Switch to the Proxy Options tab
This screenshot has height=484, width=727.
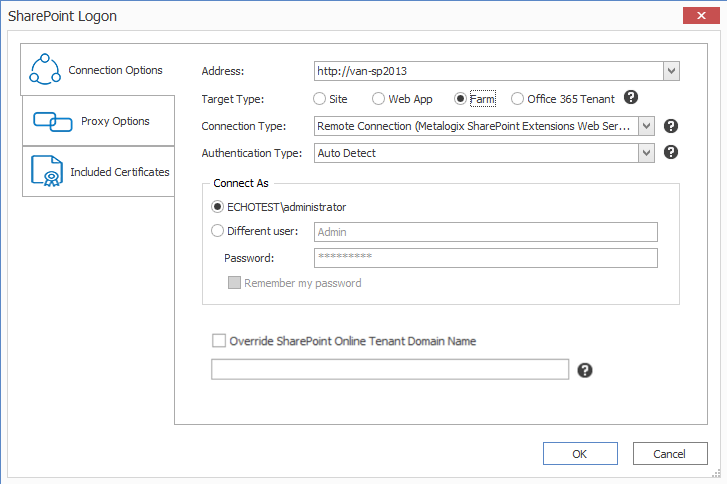[98, 122]
